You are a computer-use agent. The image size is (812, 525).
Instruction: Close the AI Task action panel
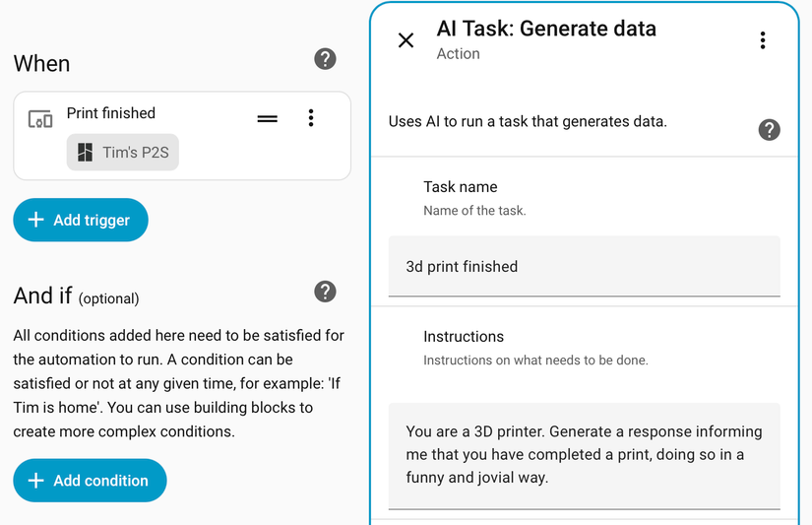[406, 40]
